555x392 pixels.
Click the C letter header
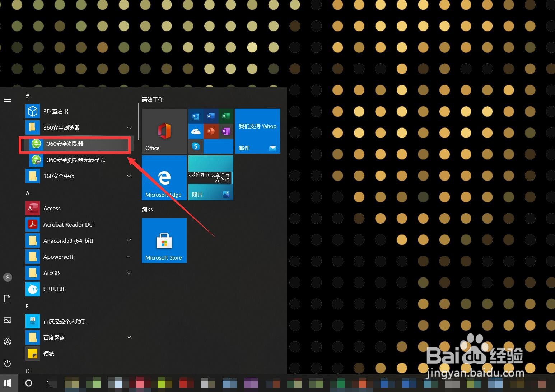[27, 371]
